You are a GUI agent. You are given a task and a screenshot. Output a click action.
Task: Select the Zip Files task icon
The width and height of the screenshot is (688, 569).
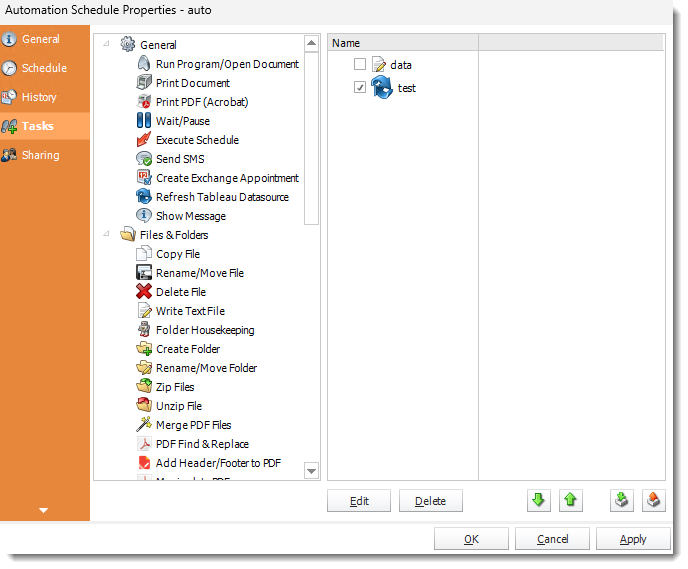[144, 387]
